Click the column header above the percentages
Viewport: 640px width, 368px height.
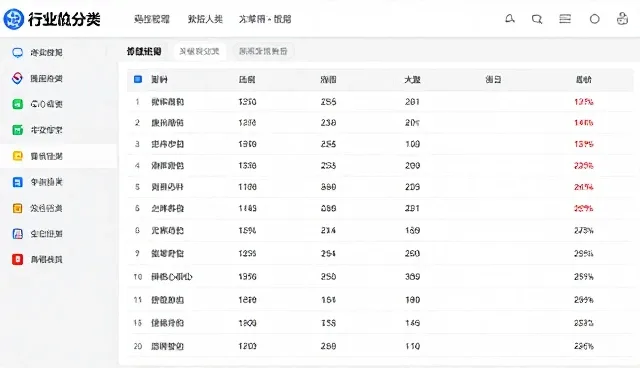(583, 80)
